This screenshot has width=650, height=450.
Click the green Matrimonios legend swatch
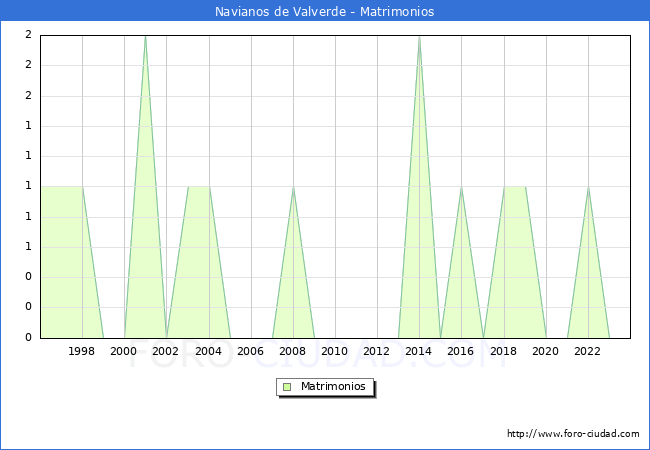click(x=287, y=387)
